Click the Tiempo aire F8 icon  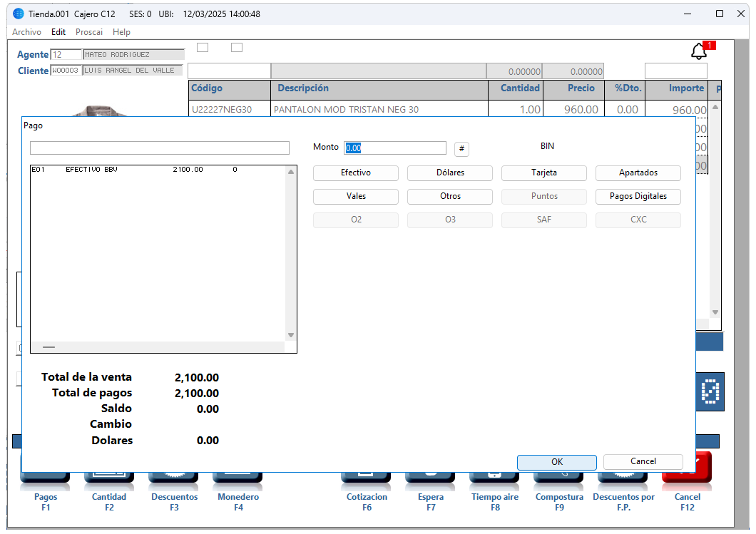coord(494,478)
